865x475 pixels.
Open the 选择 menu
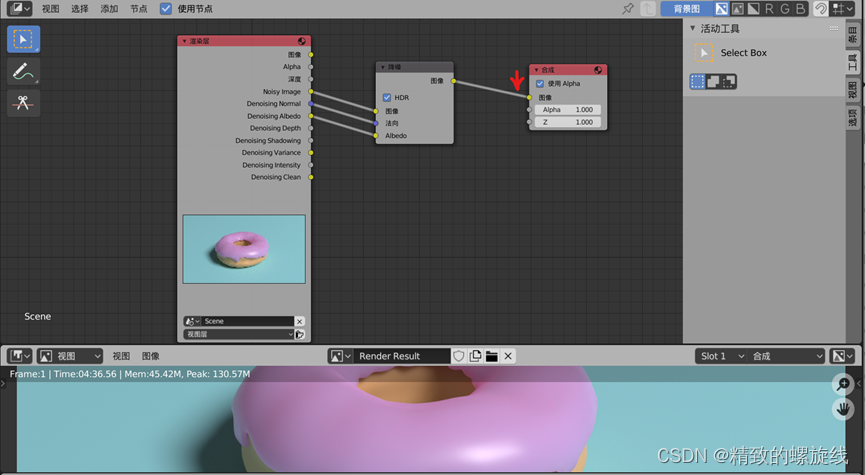tap(80, 9)
